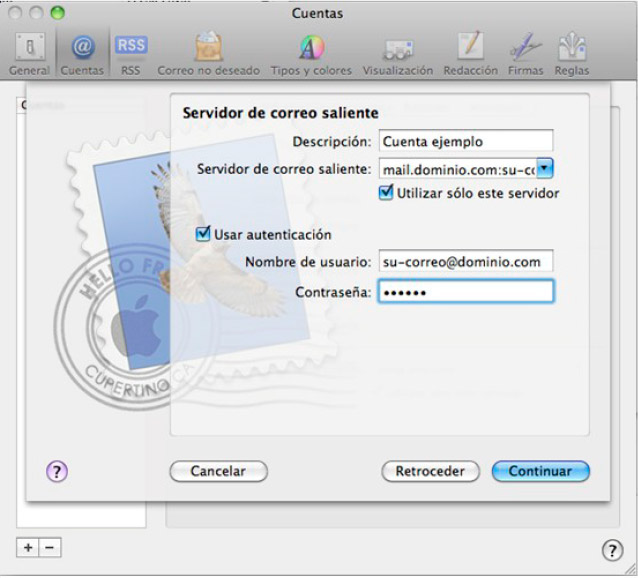Screen dimensions: 638x578
Task: Click Retroceder to go back
Action: pos(430,471)
